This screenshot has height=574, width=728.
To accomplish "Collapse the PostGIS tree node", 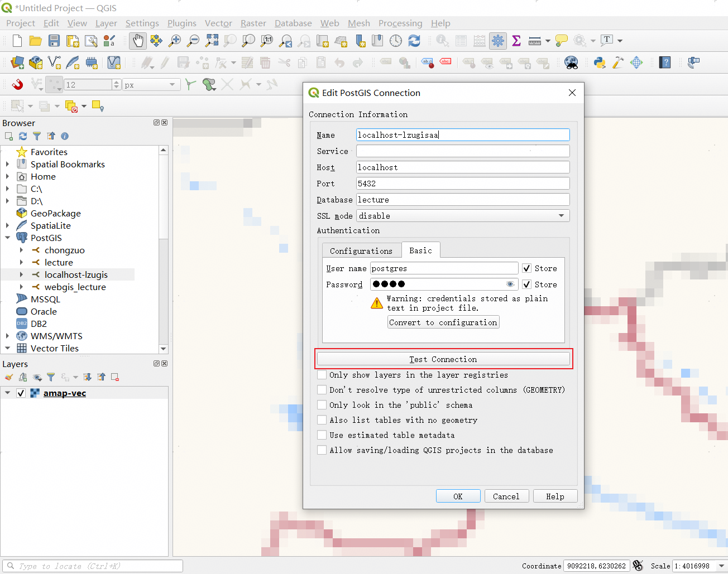I will pos(7,238).
